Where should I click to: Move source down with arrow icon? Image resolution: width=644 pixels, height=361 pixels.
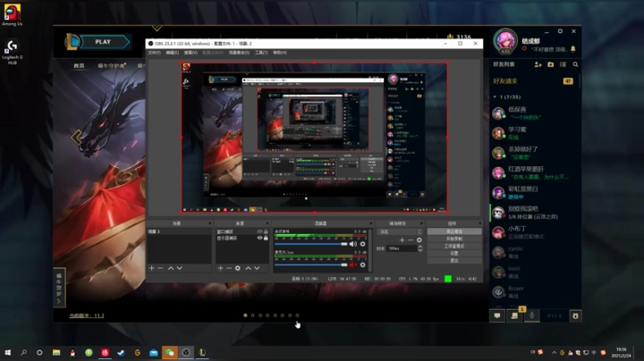point(257,268)
